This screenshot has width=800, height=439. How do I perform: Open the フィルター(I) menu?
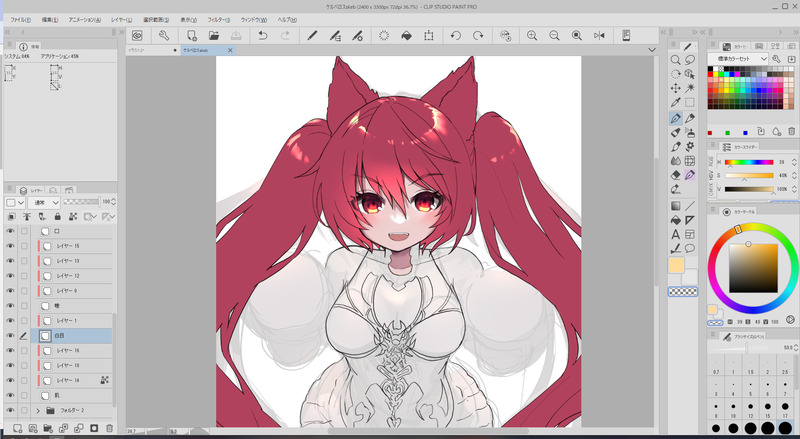coord(218,20)
